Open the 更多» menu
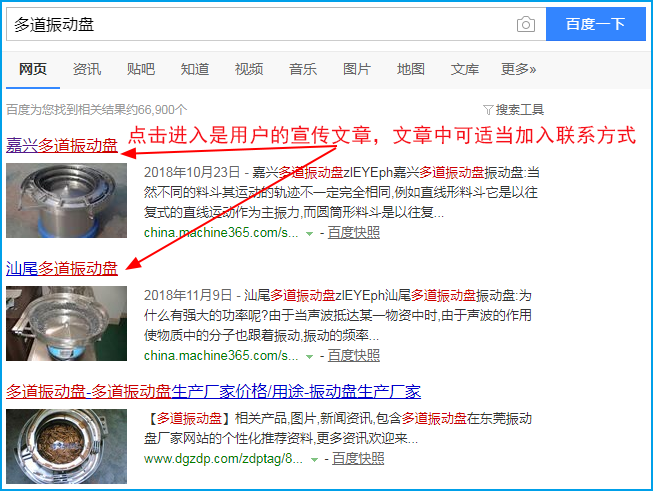Image resolution: width=653 pixels, height=491 pixels. [518, 69]
